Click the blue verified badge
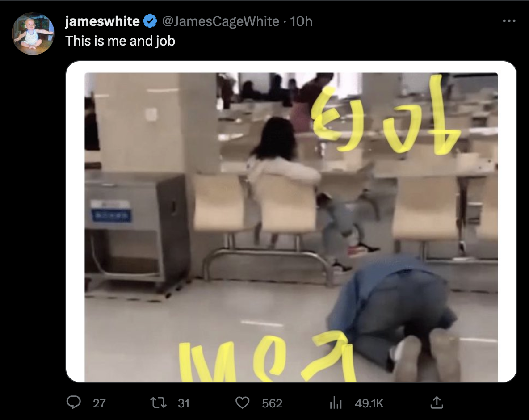The height and width of the screenshot is (420, 529). tap(150, 21)
